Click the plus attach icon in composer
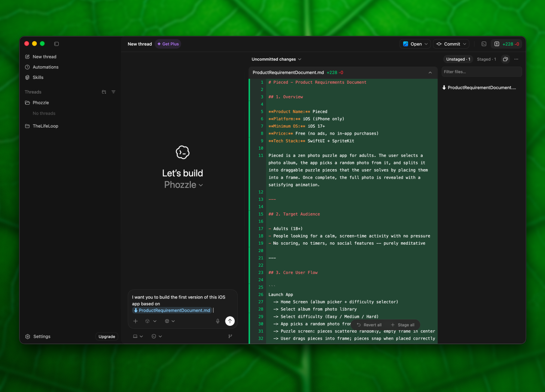Image resolution: width=545 pixels, height=392 pixels. coord(136,321)
